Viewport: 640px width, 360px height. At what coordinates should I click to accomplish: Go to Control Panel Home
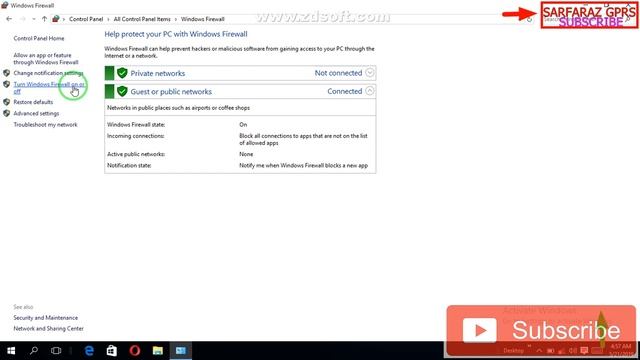click(x=39, y=38)
